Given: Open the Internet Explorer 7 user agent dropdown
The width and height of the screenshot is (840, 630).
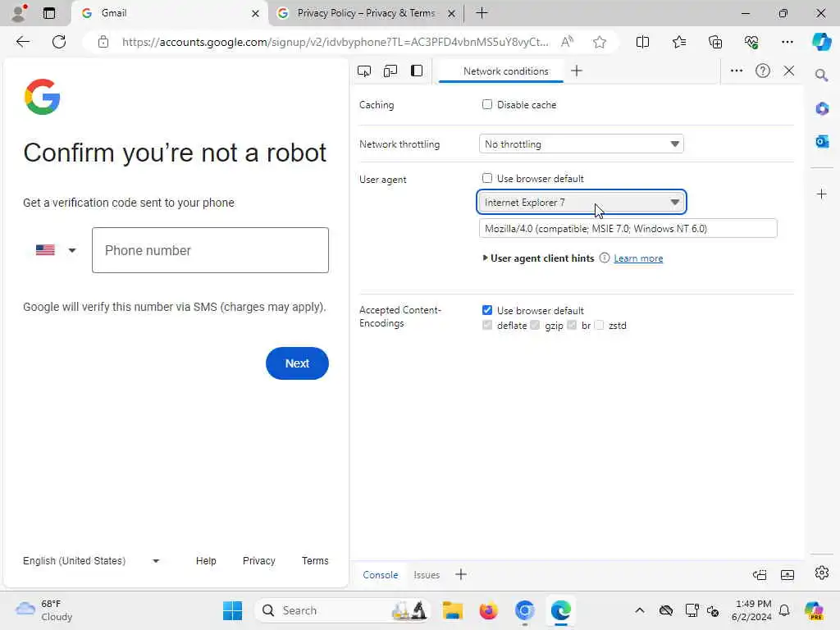Looking at the screenshot, I should point(582,202).
